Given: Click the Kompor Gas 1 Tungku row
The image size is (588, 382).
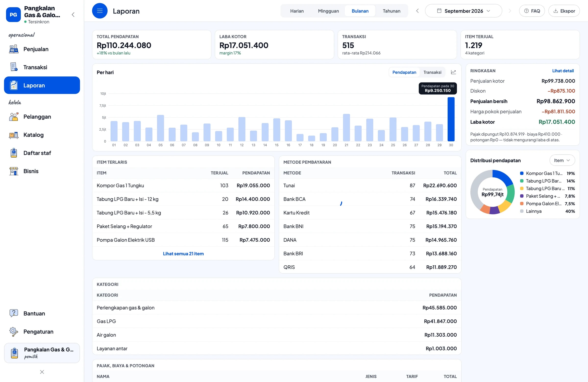Looking at the screenshot, I should [183, 185].
